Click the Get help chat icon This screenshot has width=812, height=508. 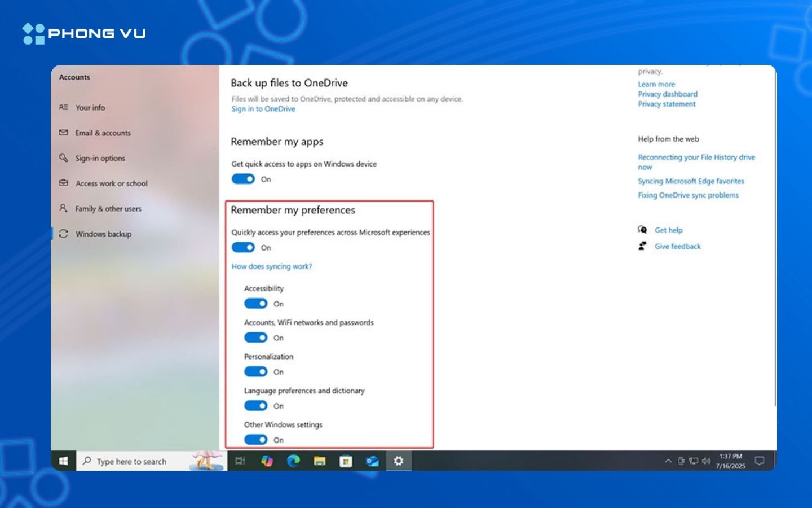[x=642, y=230]
